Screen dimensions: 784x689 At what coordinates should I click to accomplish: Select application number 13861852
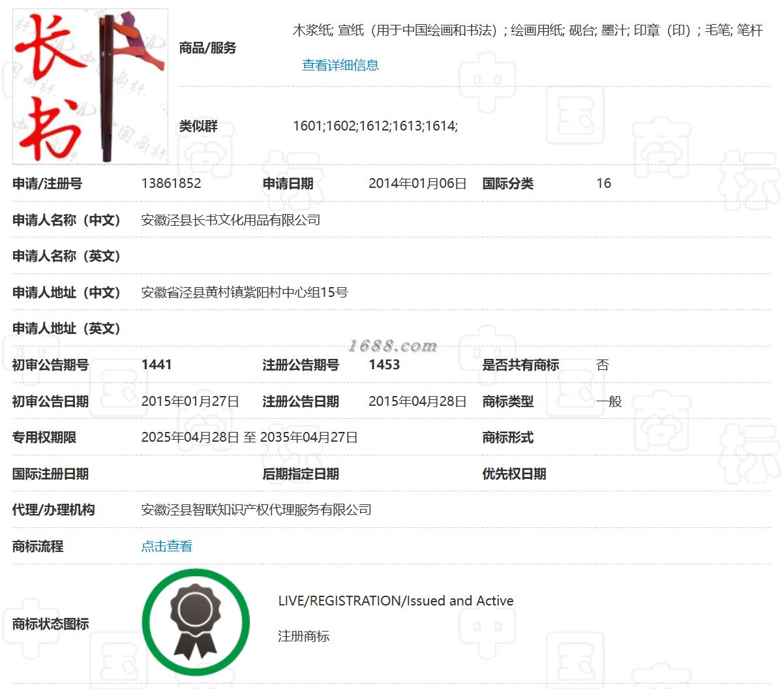coord(172,183)
